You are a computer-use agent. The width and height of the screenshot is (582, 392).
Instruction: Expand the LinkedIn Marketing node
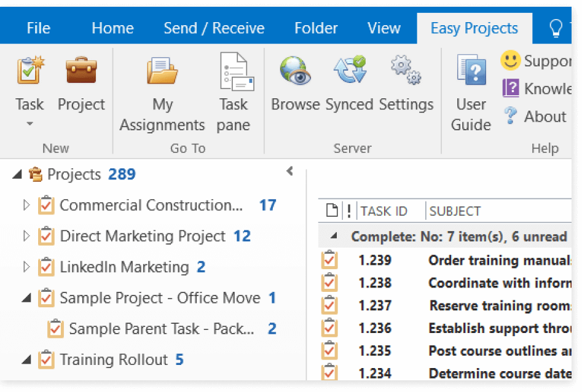[26, 267]
